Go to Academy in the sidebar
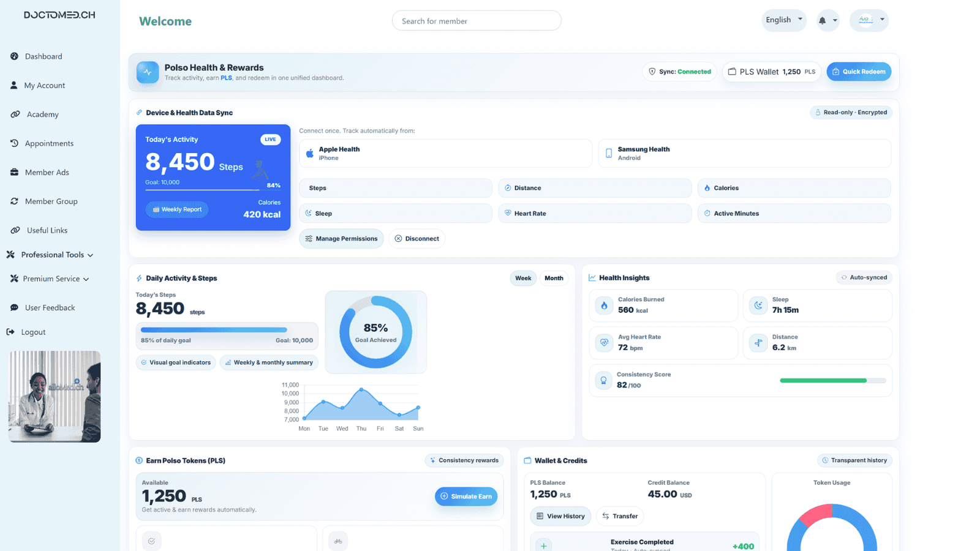Image resolution: width=980 pixels, height=551 pixels. (42, 114)
